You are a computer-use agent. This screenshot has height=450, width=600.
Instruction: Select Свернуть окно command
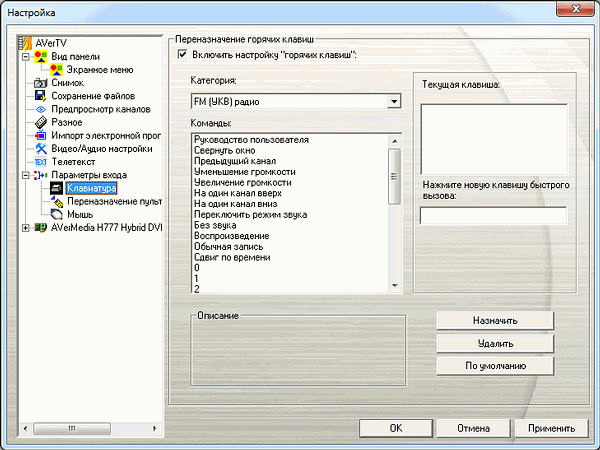pyautogui.click(x=225, y=150)
